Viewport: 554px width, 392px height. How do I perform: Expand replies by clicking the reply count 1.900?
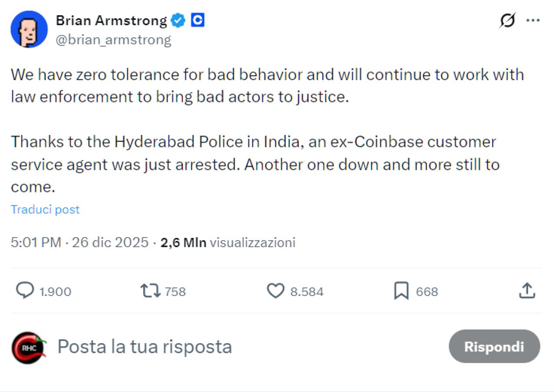[55, 292]
